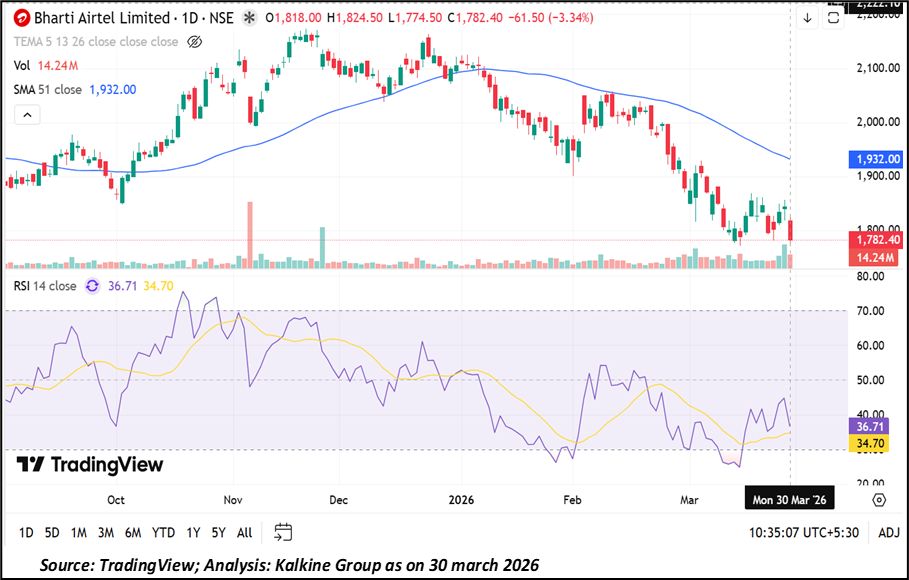Image resolution: width=909 pixels, height=580 pixels.
Task: Toggle the ADJ adjusted data option
Action: [887, 532]
